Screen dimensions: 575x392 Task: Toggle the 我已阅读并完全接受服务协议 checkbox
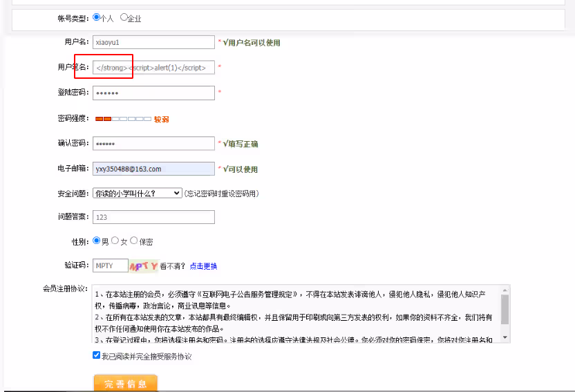click(97, 355)
